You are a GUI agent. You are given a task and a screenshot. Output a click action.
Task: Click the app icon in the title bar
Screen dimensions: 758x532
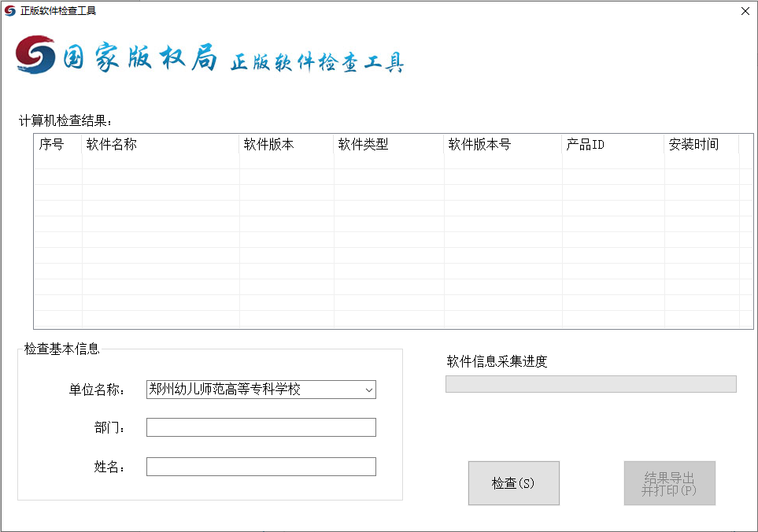[x=10, y=11]
